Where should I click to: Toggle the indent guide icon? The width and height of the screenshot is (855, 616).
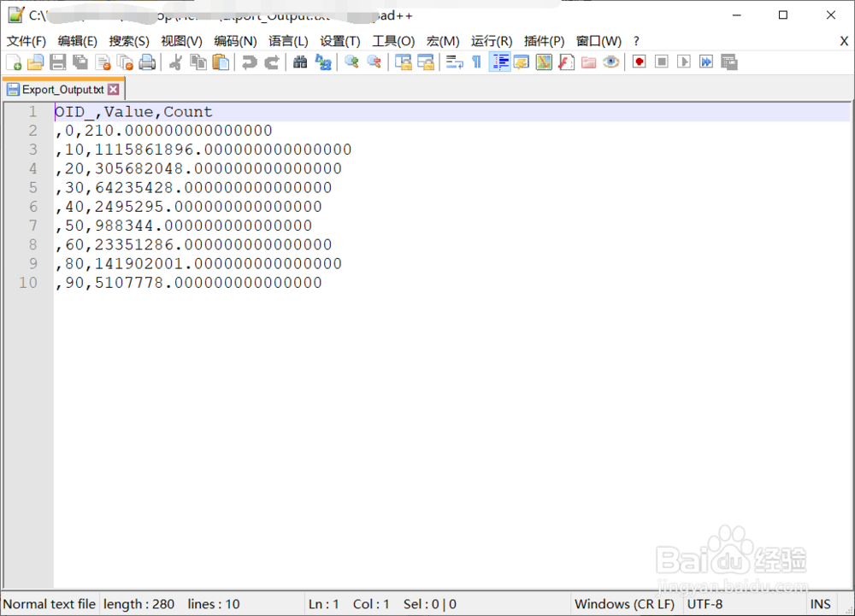point(499,62)
